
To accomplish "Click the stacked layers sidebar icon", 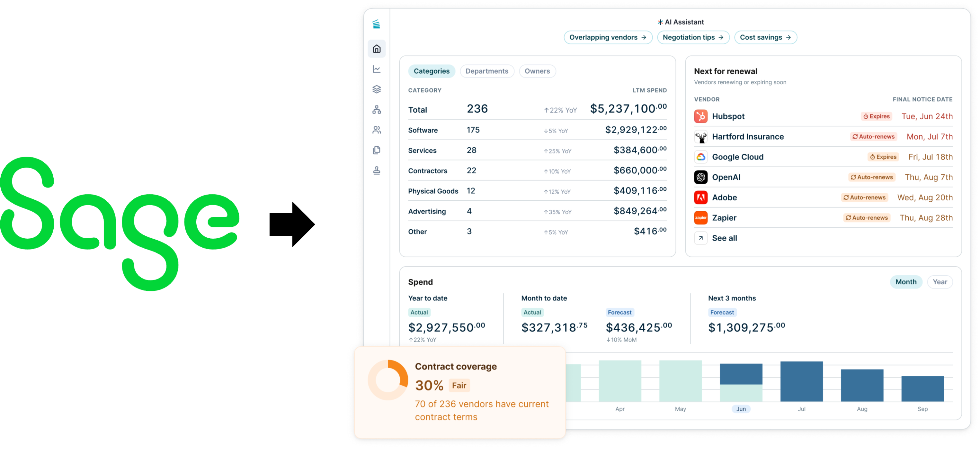I will click(x=376, y=89).
